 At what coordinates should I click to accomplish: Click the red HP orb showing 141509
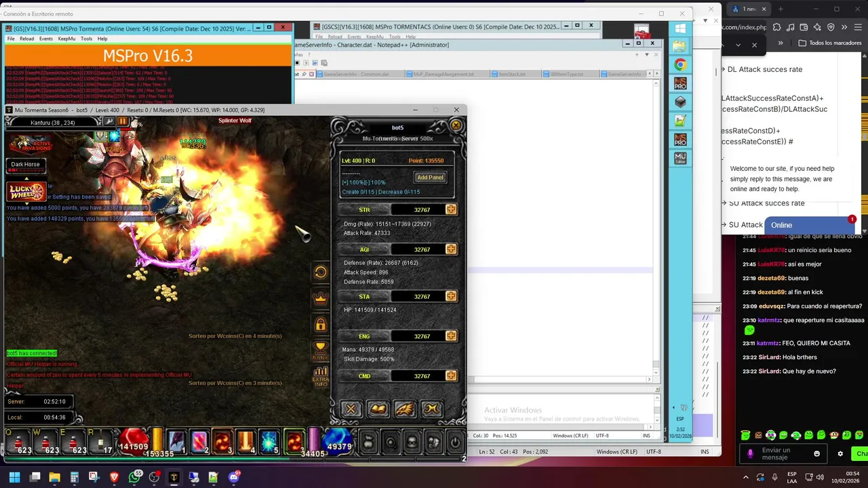tap(134, 443)
